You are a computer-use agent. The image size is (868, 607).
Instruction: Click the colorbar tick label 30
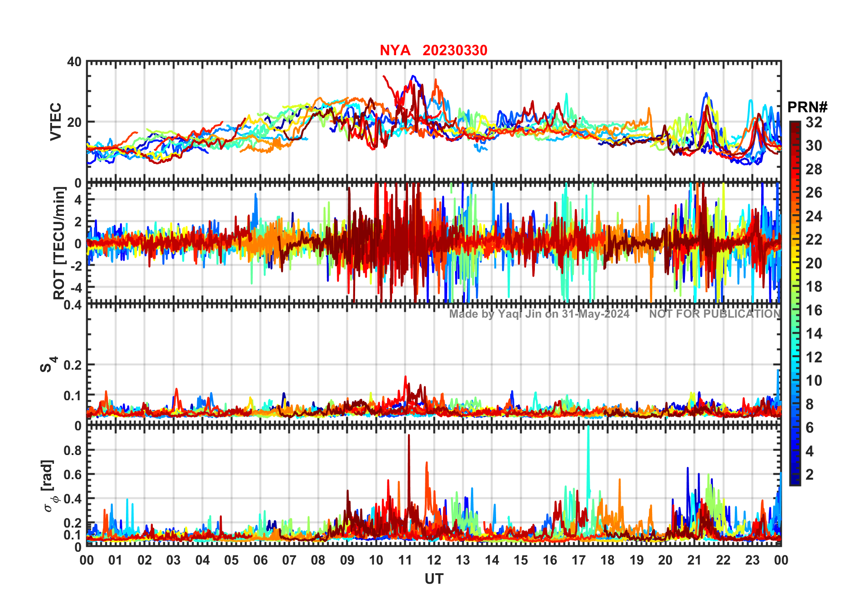pyautogui.click(x=814, y=146)
